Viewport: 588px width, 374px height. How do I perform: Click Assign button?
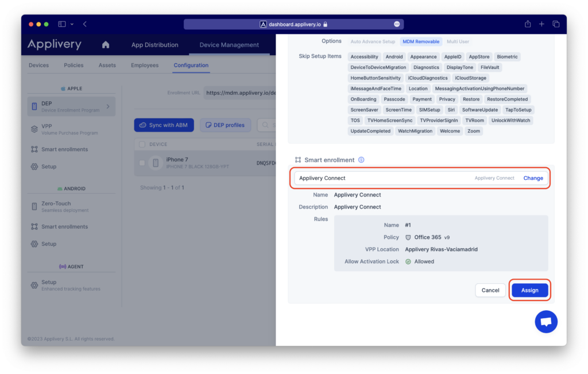click(x=529, y=290)
